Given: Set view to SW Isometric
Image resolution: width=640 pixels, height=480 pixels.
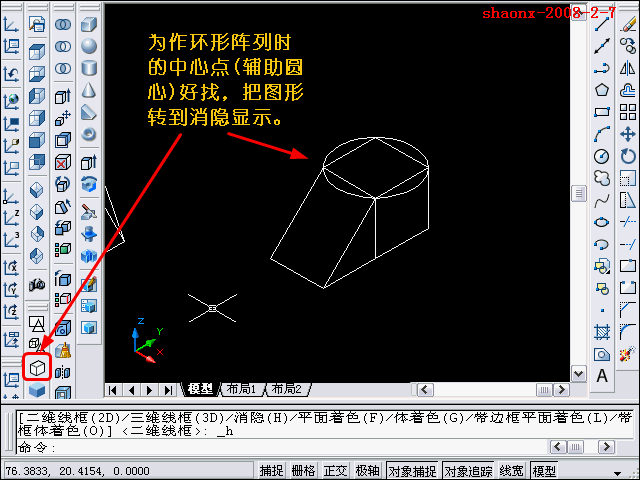Looking at the screenshot, I should (37, 190).
